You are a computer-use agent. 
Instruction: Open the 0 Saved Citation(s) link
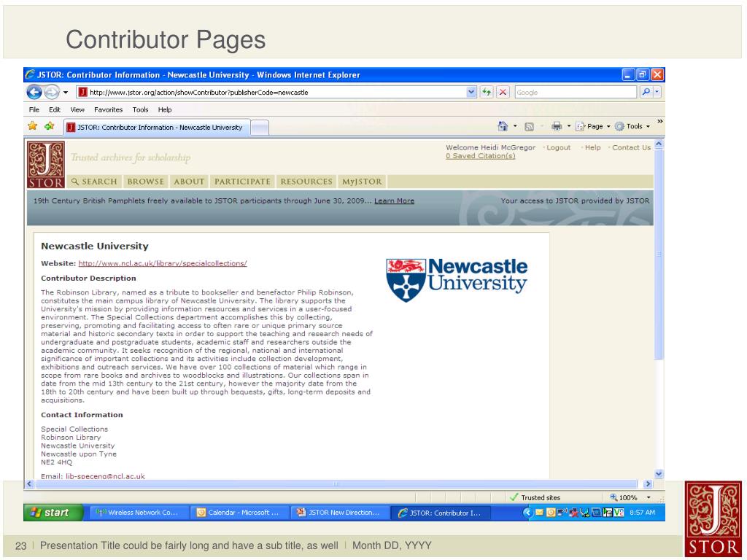(x=480, y=156)
